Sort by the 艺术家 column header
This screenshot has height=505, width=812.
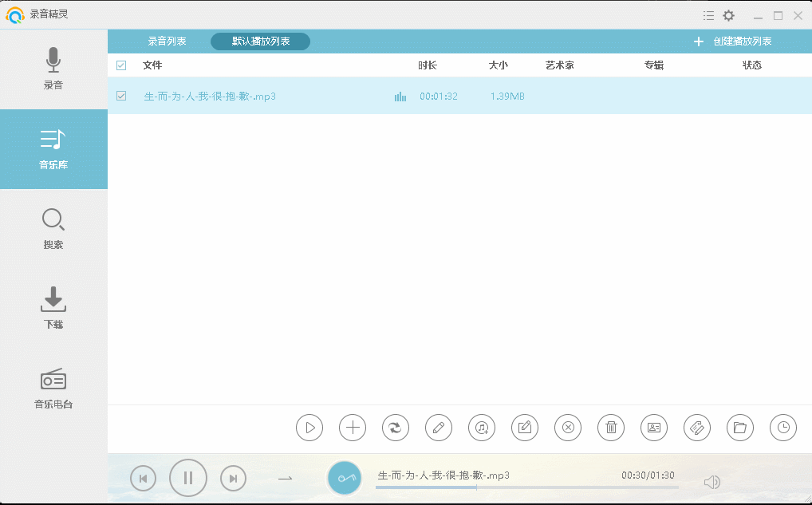[x=560, y=65]
